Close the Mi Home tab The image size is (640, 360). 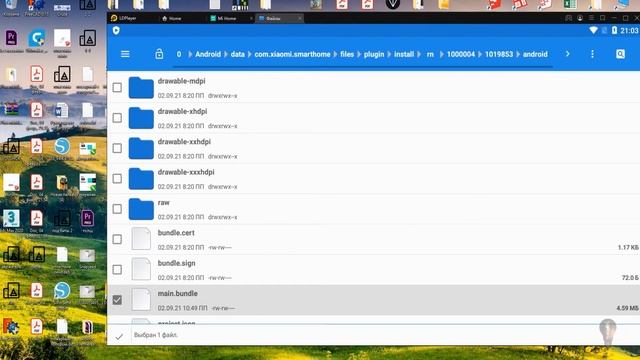[x=251, y=18]
